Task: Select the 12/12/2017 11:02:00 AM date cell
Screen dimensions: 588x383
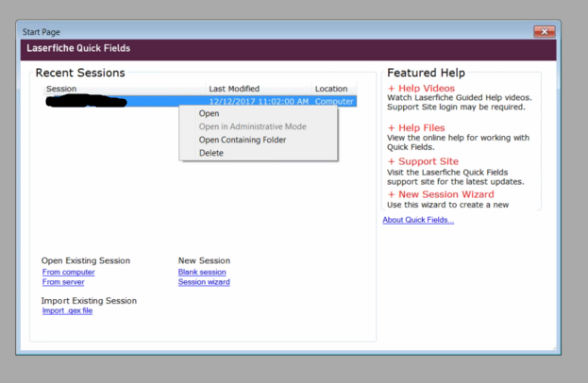Action: point(259,101)
